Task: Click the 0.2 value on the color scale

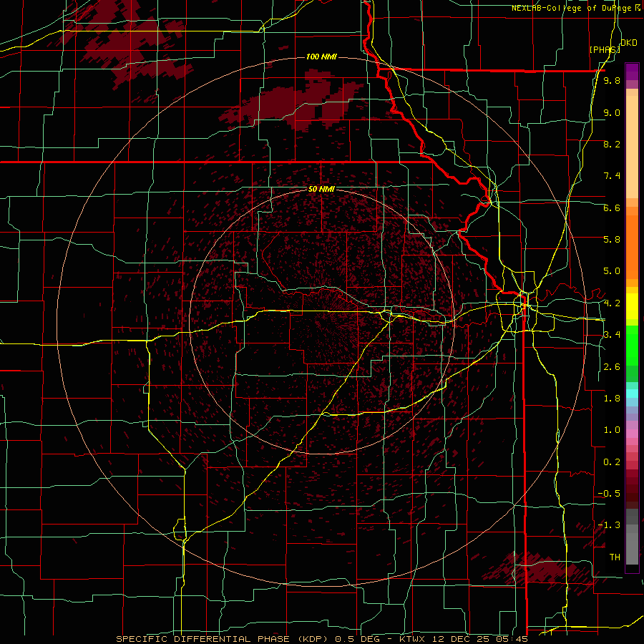Action: (612, 462)
